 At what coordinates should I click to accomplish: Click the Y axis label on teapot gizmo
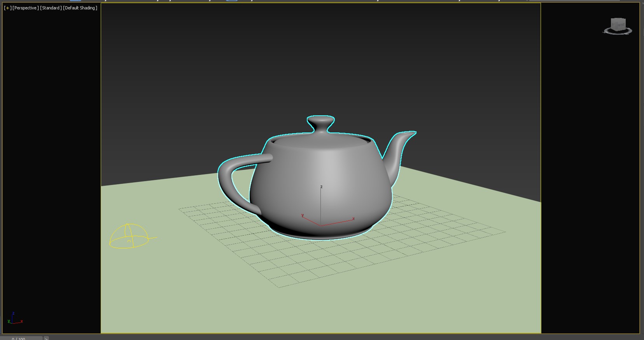pyautogui.click(x=303, y=215)
